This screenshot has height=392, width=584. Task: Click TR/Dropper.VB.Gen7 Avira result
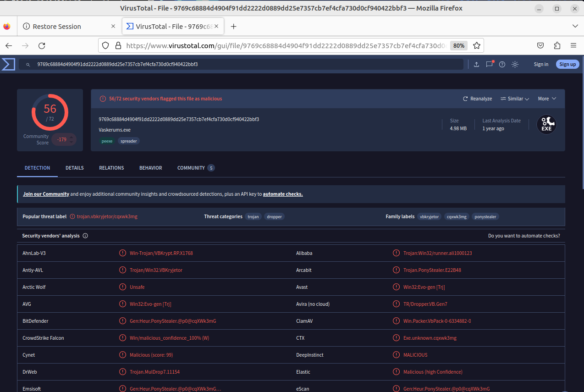[425, 304]
